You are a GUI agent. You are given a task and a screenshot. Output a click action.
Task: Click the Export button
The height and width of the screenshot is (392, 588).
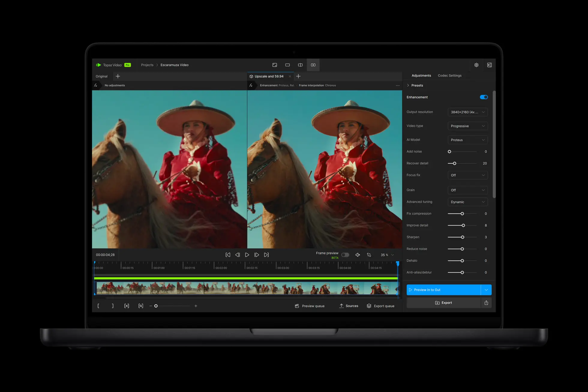click(x=444, y=303)
